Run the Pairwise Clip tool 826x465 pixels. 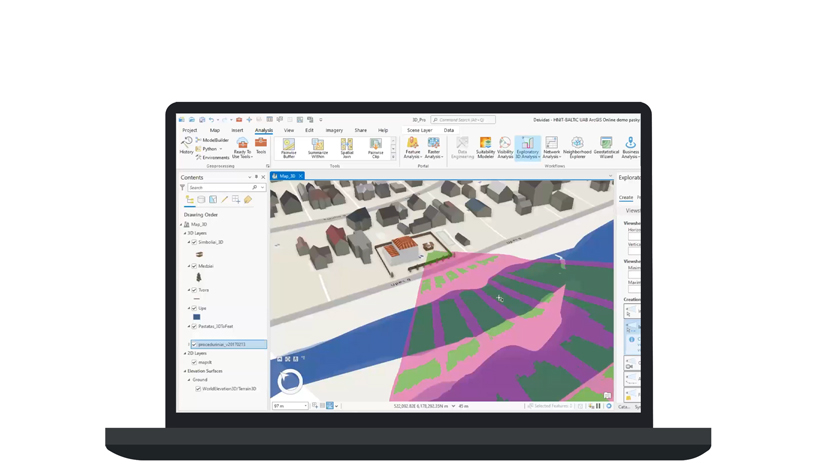(376, 149)
